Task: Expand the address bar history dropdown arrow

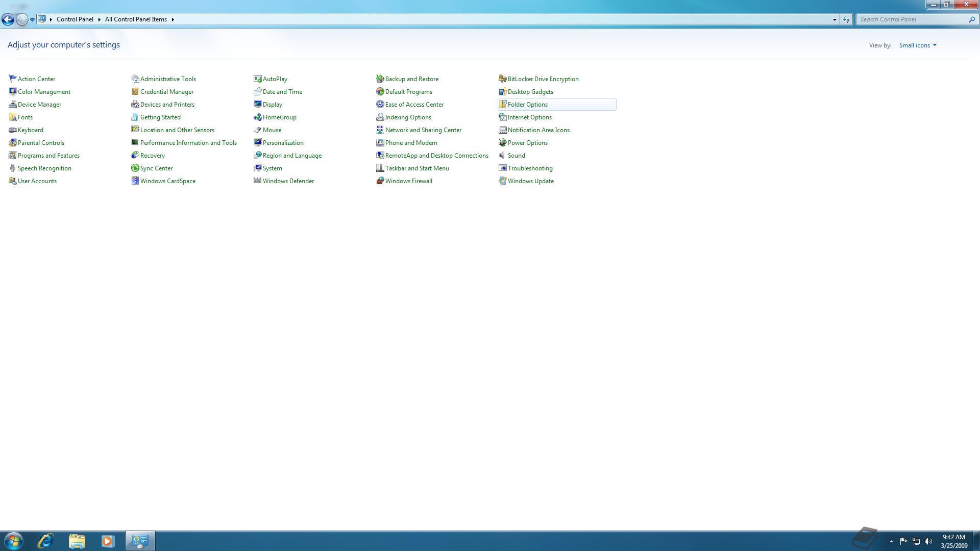Action: coord(835,19)
